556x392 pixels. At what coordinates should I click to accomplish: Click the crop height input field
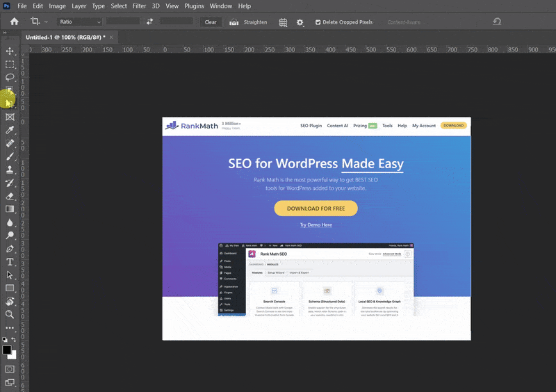click(x=177, y=22)
